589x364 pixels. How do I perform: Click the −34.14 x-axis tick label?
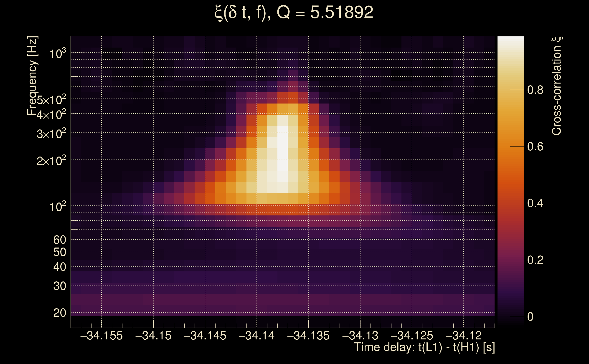pos(256,336)
